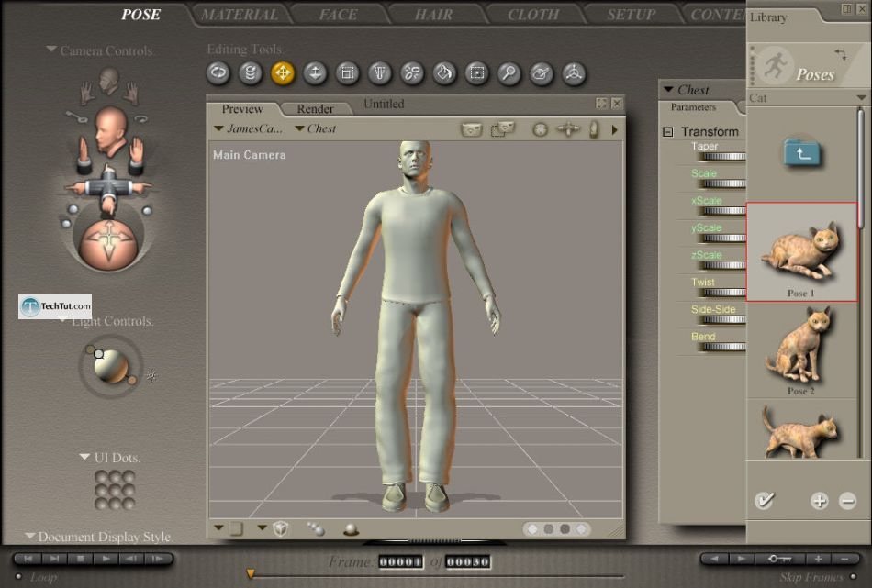This screenshot has height=588, width=872.
Task: Open the cube display dropdown below preview
Action: pos(262,527)
